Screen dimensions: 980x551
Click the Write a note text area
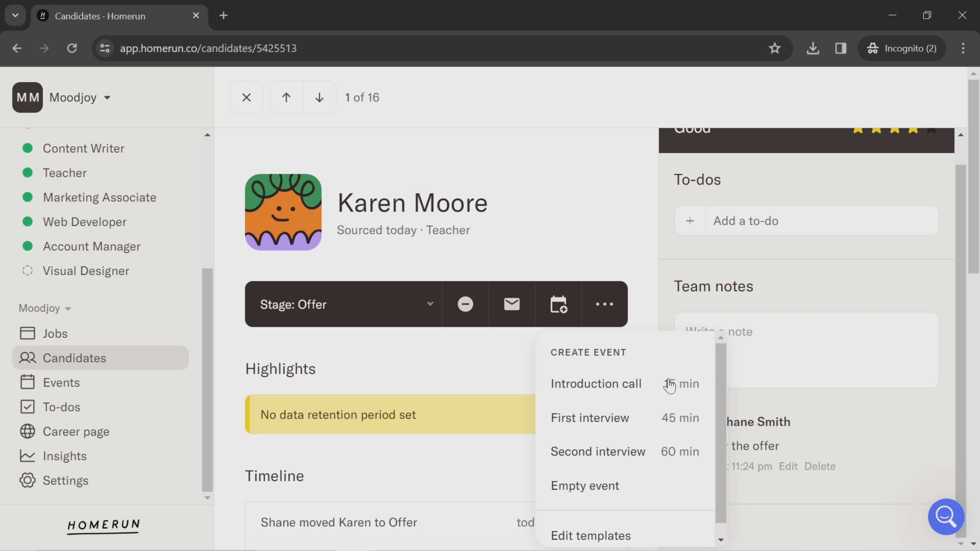806,350
